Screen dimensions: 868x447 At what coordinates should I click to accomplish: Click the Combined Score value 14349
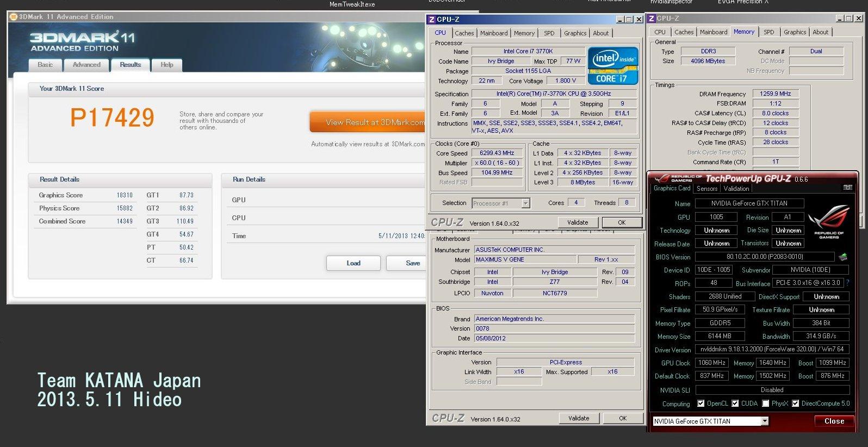(x=125, y=221)
